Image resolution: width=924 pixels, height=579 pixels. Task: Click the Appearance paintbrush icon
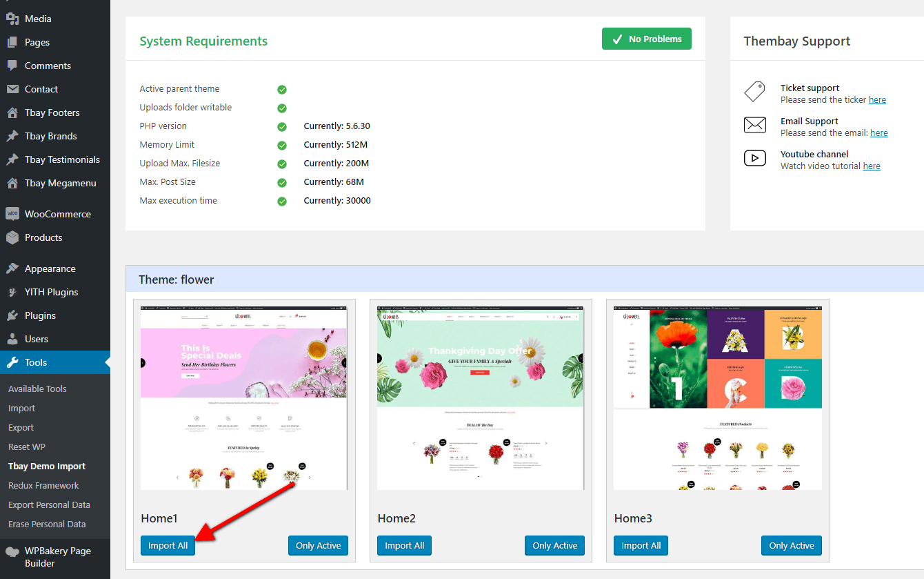pyautogui.click(x=12, y=268)
